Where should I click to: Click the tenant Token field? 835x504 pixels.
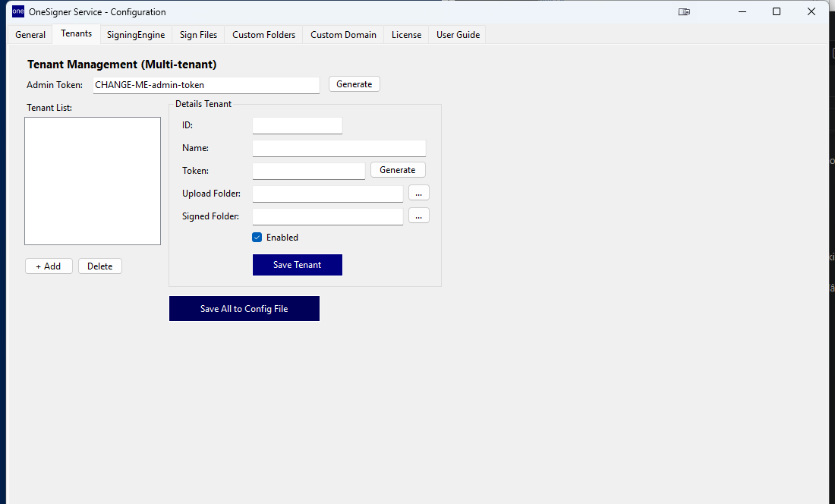[308, 172]
